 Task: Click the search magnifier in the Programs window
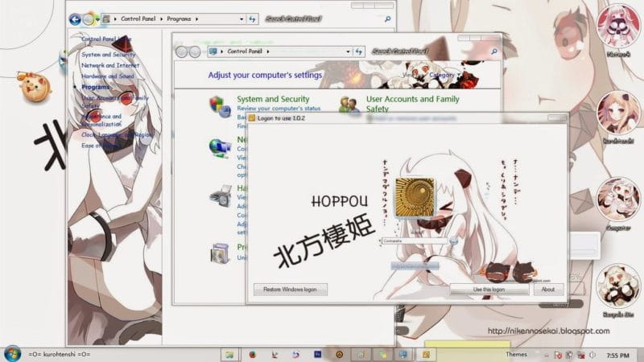pos(387,19)
